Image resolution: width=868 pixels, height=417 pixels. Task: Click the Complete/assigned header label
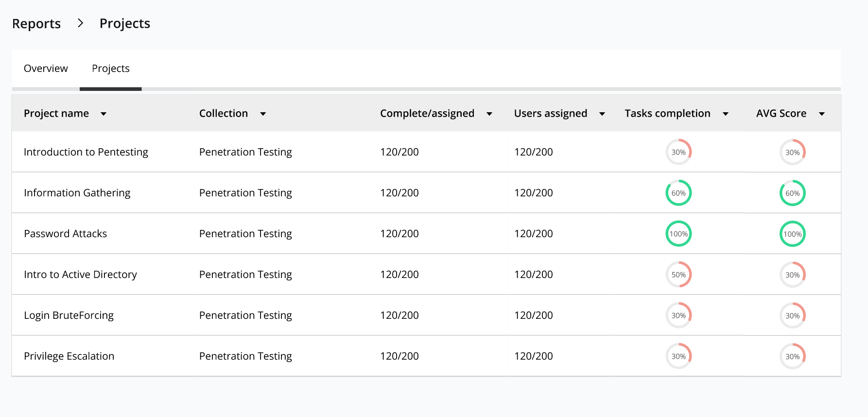click(427, 113)
